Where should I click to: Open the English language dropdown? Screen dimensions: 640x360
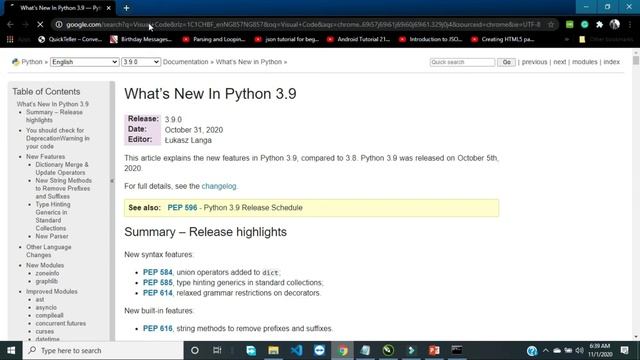(x=84, y=62)
